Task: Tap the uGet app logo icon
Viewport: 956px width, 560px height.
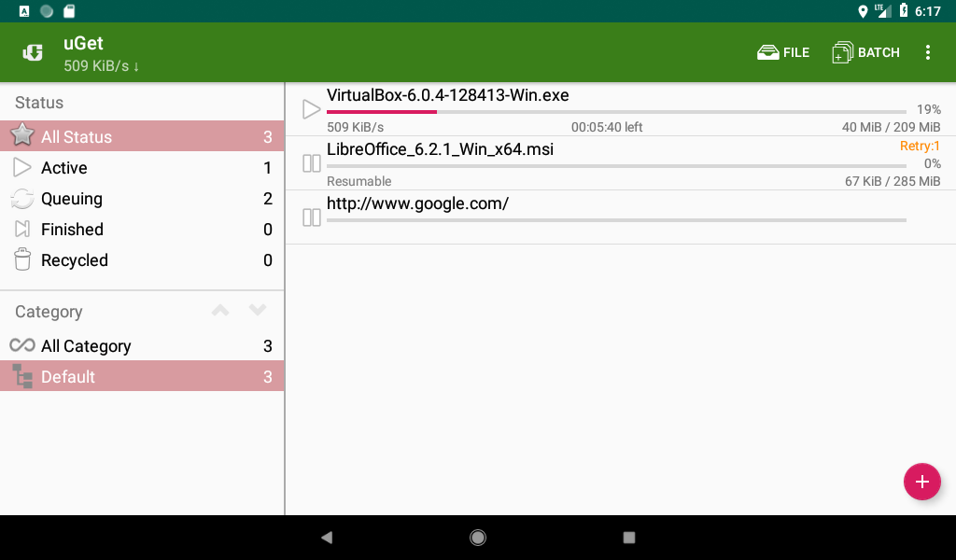Action: (33, 53)
